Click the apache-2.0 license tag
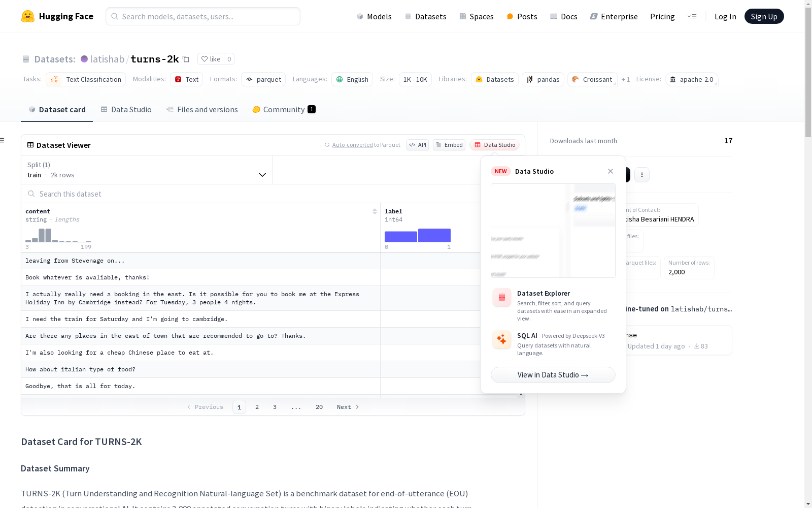 (692, 79)
